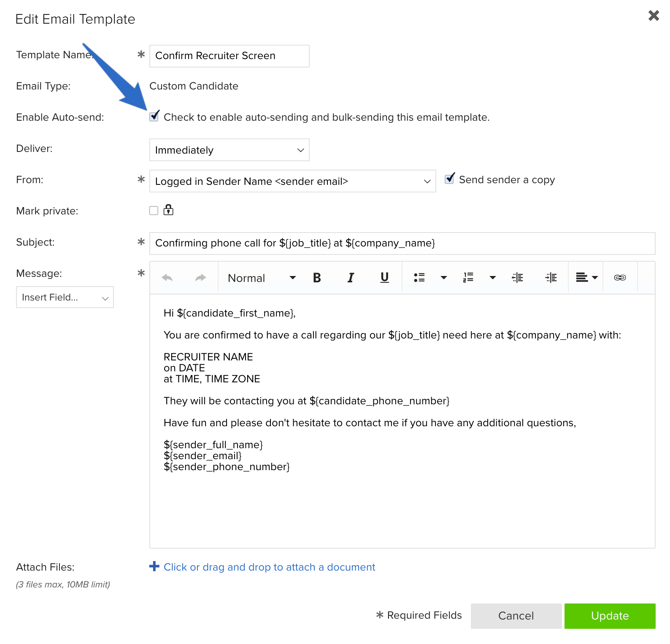Open the Normal paragraph style dropdown

point(262,278)
